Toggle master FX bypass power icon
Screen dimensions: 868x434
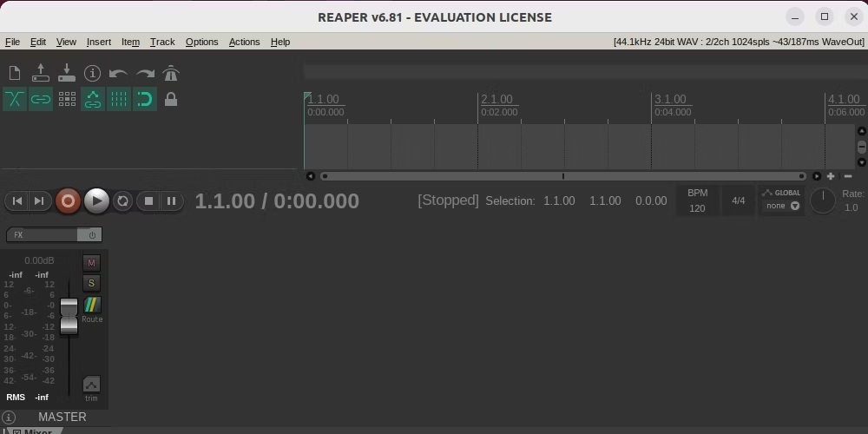click(x=92, y=234)
